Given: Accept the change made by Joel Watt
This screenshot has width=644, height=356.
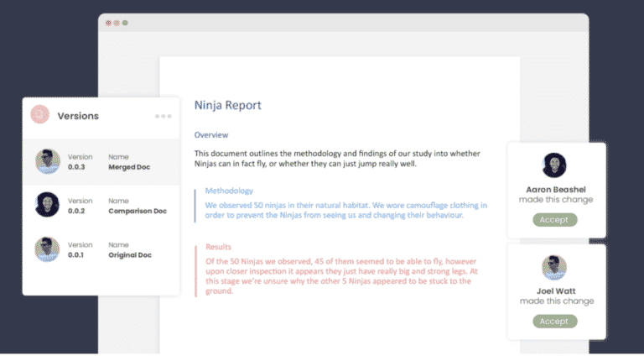Looking at the screenshot, I should (554, 321).
